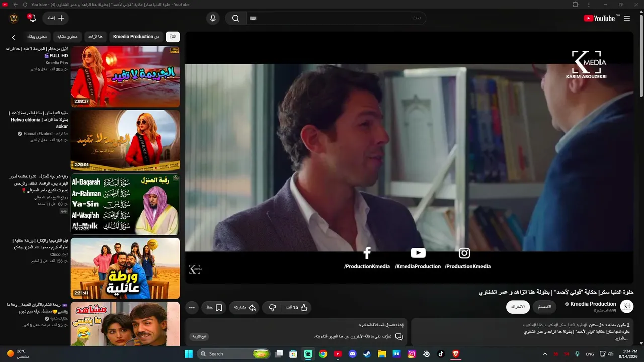Open the 2:20:04 Helwa eldonia sokar thumbnail
This screenshot has width=644, height=362.
click(x=125, y=140)
